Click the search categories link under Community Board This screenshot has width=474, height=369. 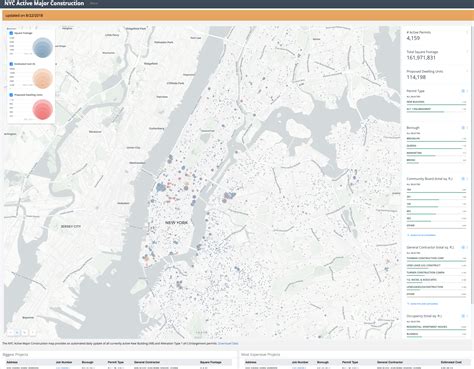(x=422, y=235)
